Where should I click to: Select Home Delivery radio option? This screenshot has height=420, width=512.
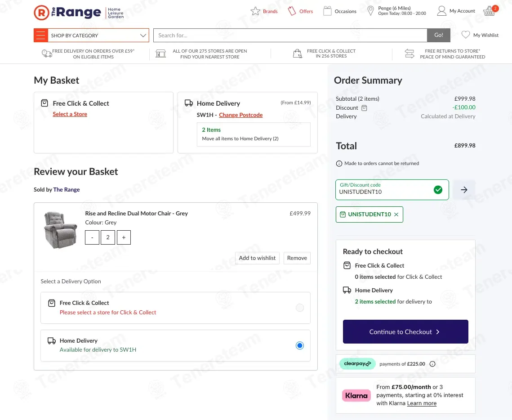(x=300, y=345)
